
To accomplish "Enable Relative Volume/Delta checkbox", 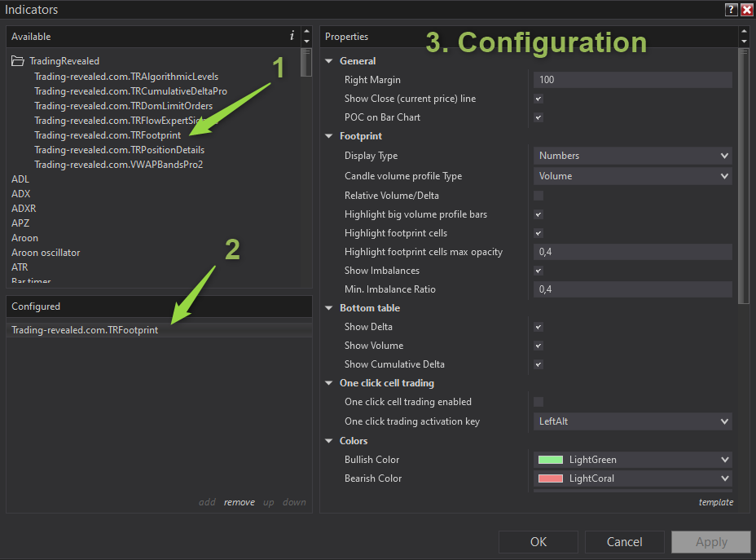I will click(538, 196).
